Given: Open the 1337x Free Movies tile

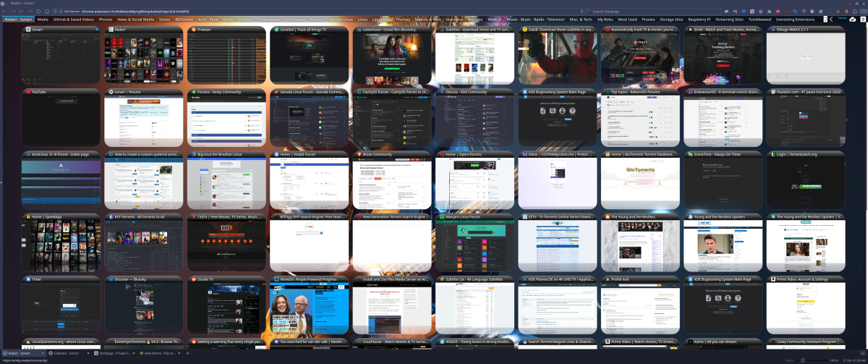Looking at the screenshot, I should (x=226, y=242).
